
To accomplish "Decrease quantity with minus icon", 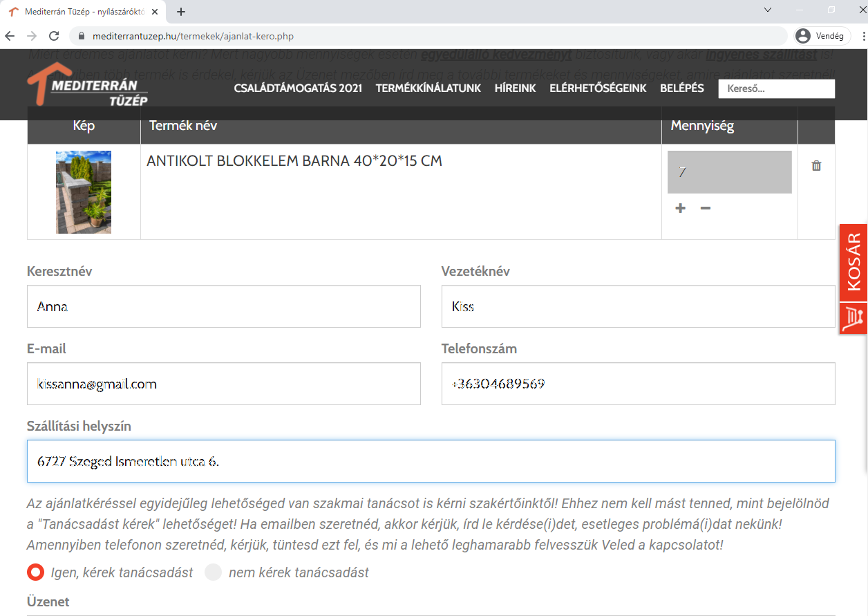I will (x=706, y=208).
